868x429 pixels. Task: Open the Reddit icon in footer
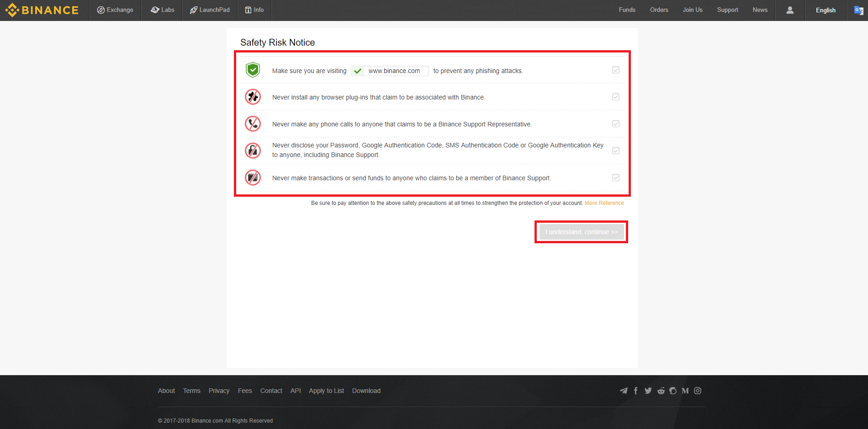click(661, 391)
